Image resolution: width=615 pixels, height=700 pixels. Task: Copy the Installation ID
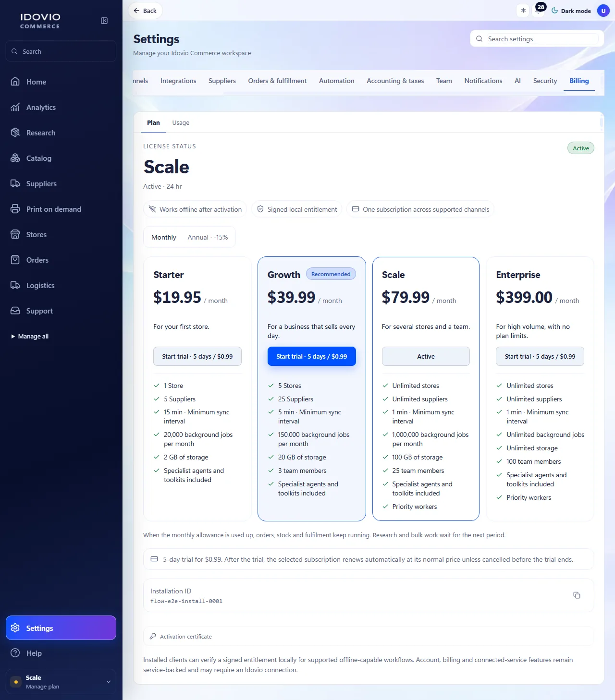(x=577, y=595)
